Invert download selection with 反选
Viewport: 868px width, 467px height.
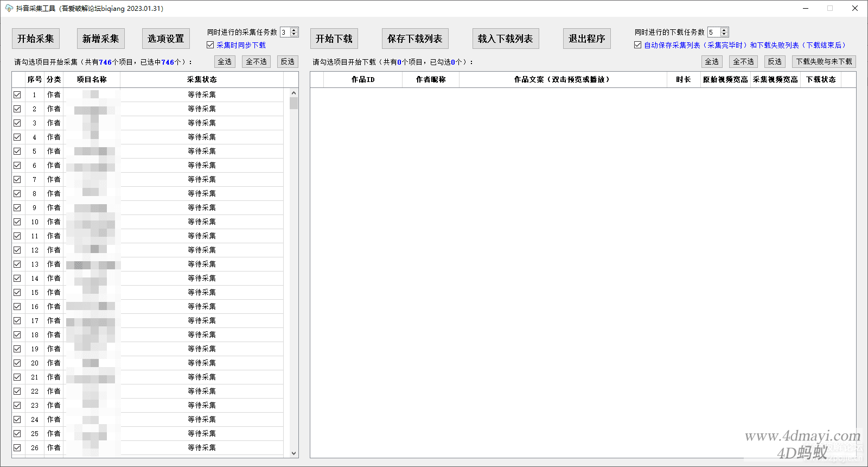point(775,61)
